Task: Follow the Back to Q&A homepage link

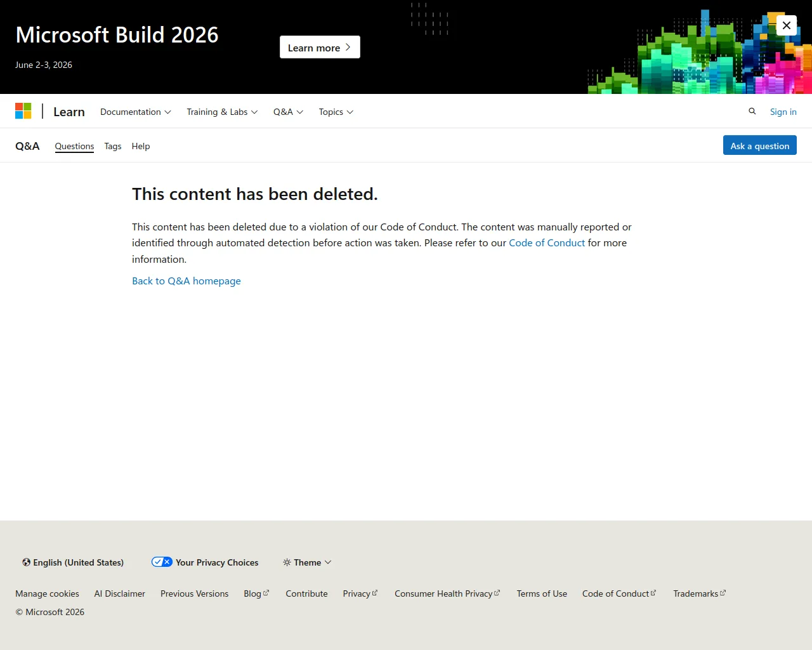Action: (187, 281)
